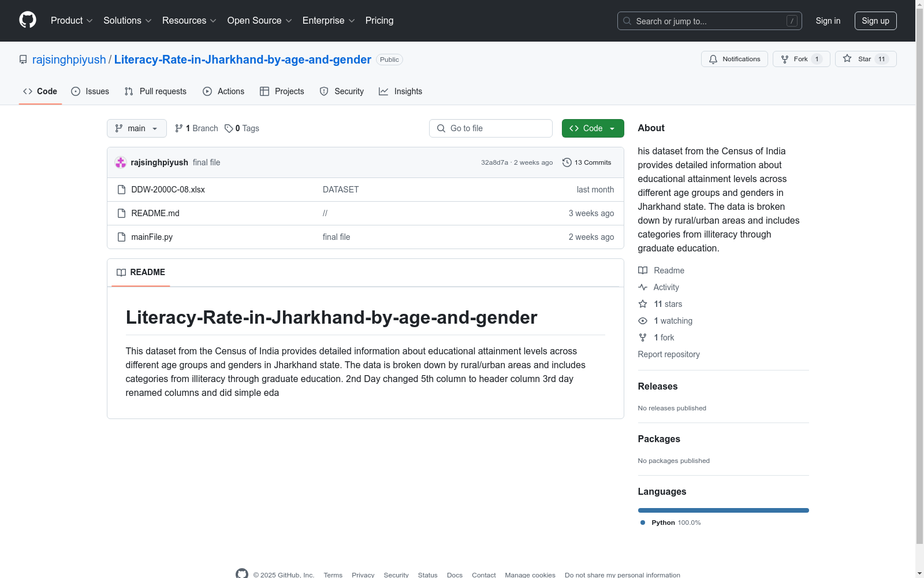Click the 0 Tags link
924x578 pixels.
click(x=242, y=128)
